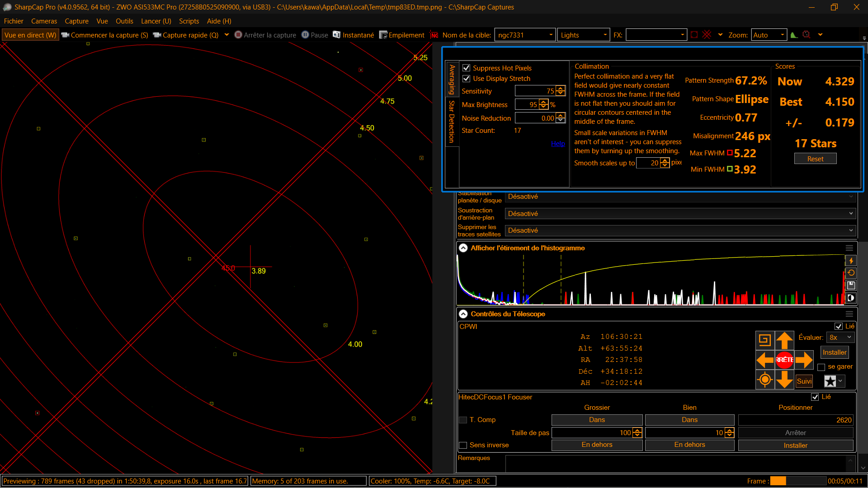Open the Soustraction d'arrière-plan dropdown

tap(680, 213)
